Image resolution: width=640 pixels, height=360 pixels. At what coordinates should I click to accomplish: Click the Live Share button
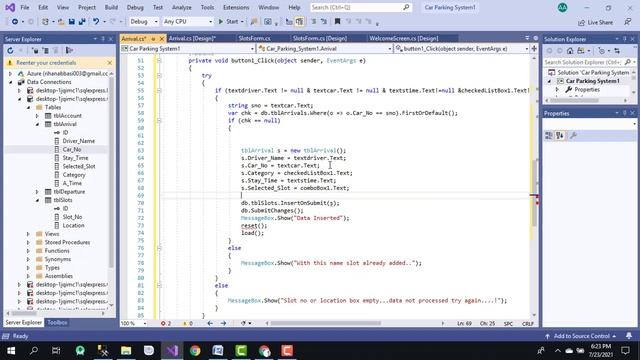click(x=596, y=22)
